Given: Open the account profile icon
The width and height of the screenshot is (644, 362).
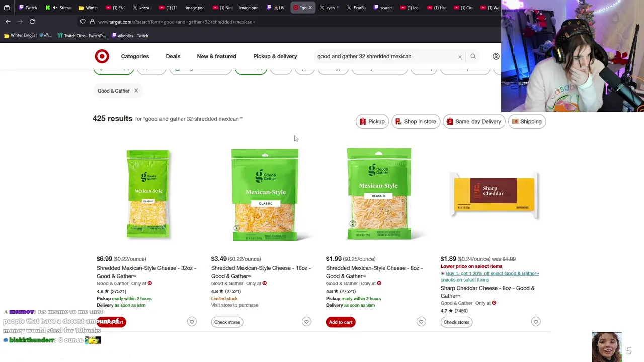Looking at the screenshot, I should pyautogui.click(x=496, y=56).
